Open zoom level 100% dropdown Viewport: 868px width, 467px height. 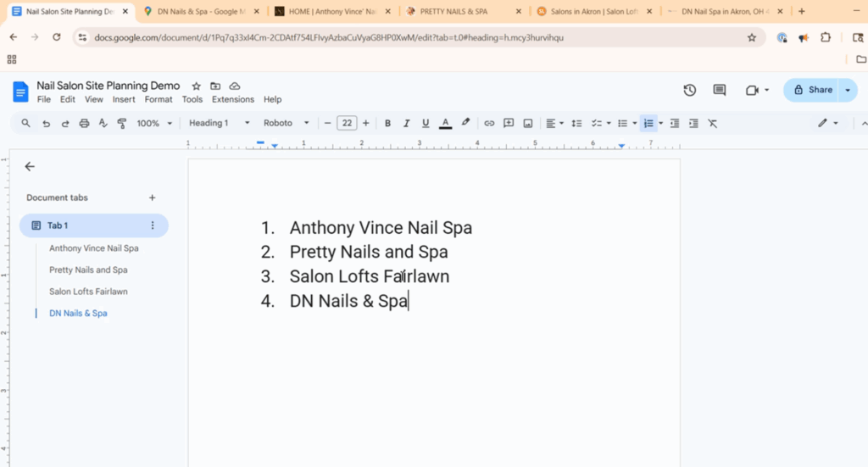tap(154, 124)
